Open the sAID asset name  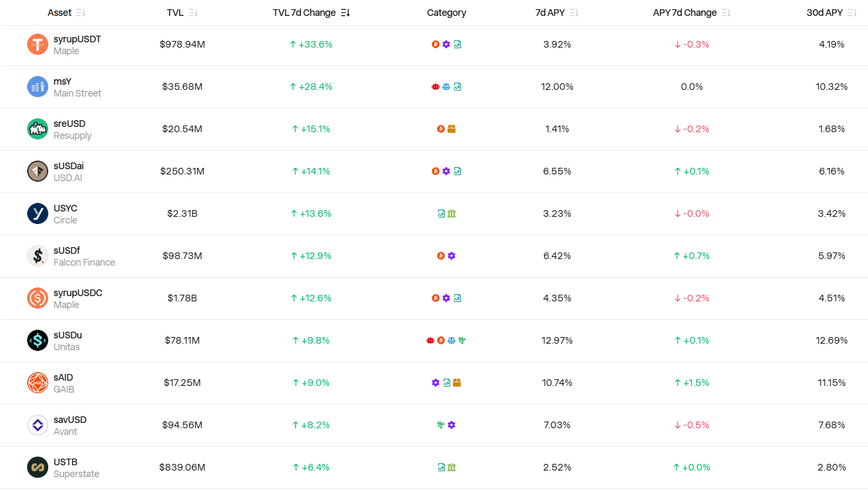click(x=63, y=377)
